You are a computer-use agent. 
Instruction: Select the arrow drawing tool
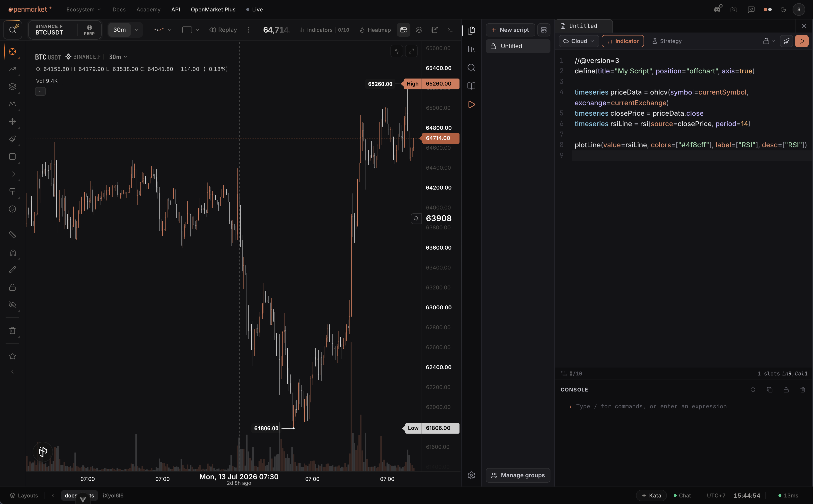click(x=12, y=174)
